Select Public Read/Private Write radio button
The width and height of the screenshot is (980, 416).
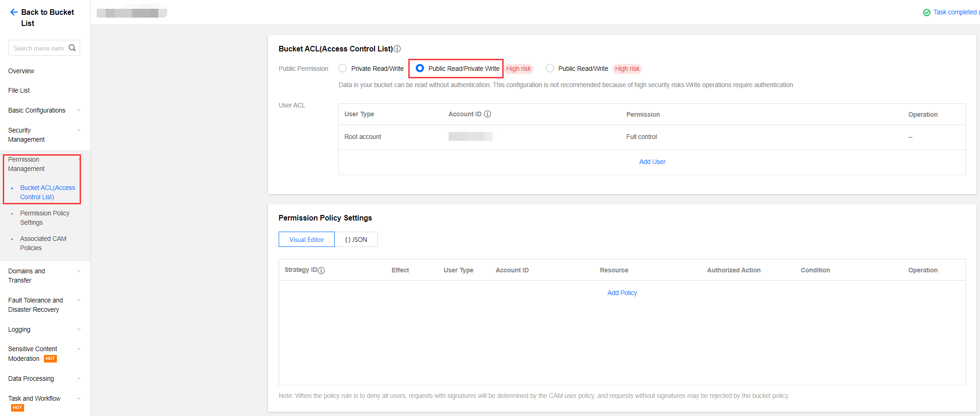420,69
